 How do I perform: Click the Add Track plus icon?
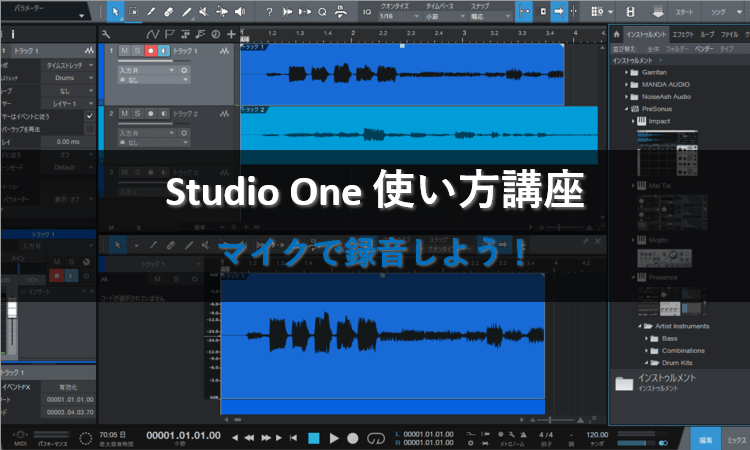(x=231, y=33)
